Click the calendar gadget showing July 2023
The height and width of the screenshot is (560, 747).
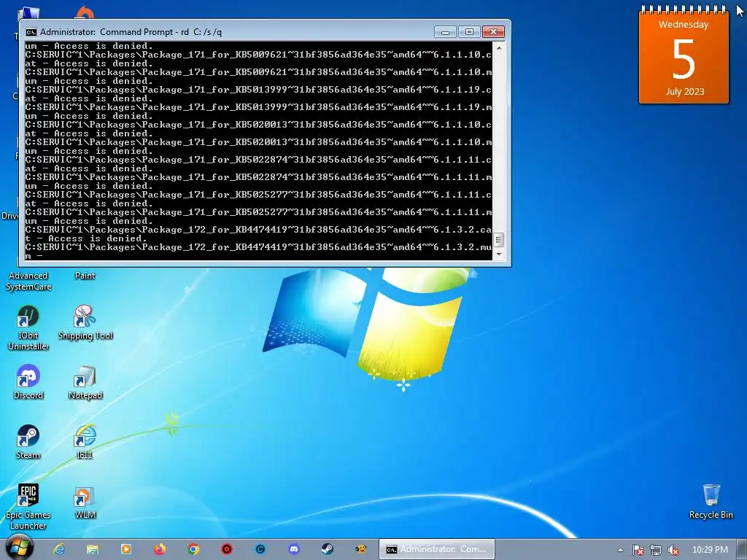tap(684, 55)
